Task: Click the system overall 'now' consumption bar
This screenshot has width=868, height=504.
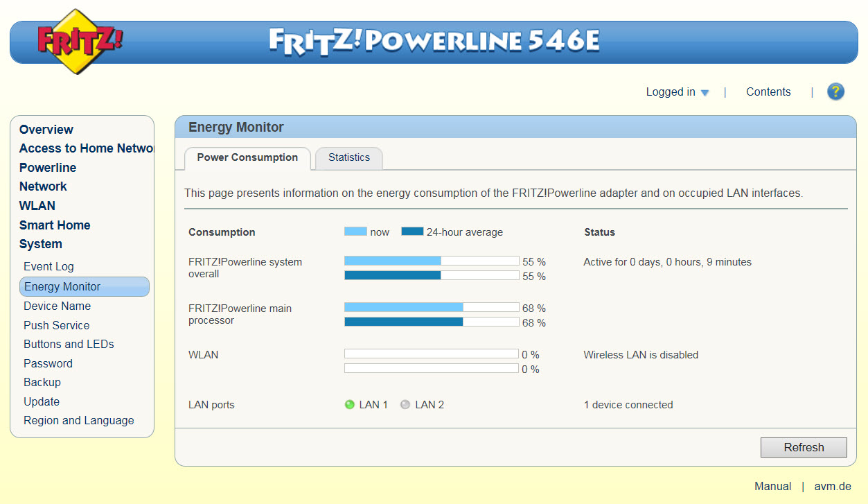Action: (x=432, y=261)
